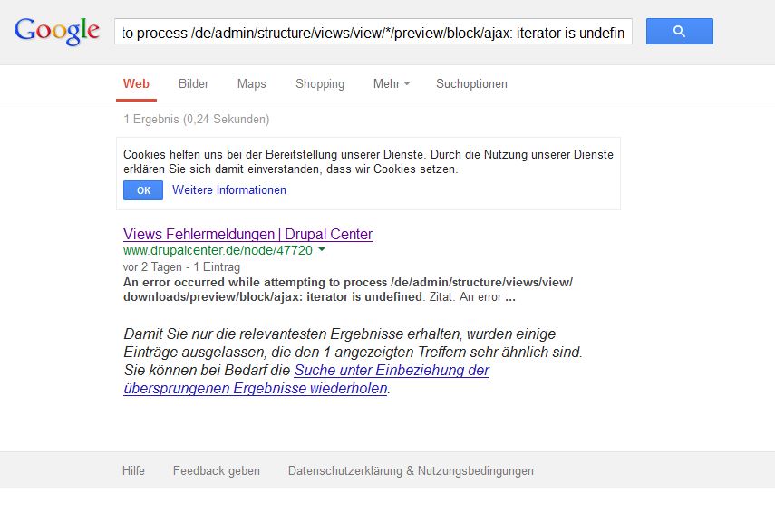775x532 pixels.
Task: Open the Maps tab
Action: pyautogui.click(x=251, y=83)
